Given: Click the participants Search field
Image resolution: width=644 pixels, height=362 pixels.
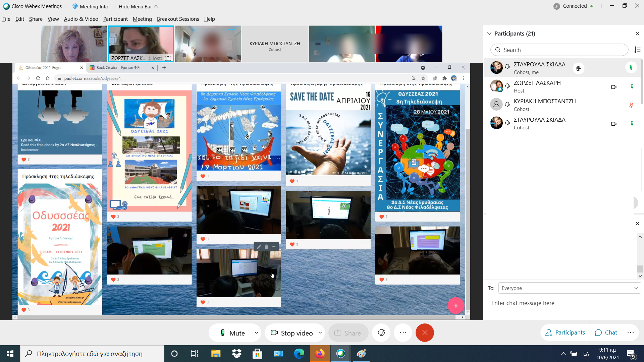Looking at the screenshot, I should pyautogui.click(x=559, y=50).
